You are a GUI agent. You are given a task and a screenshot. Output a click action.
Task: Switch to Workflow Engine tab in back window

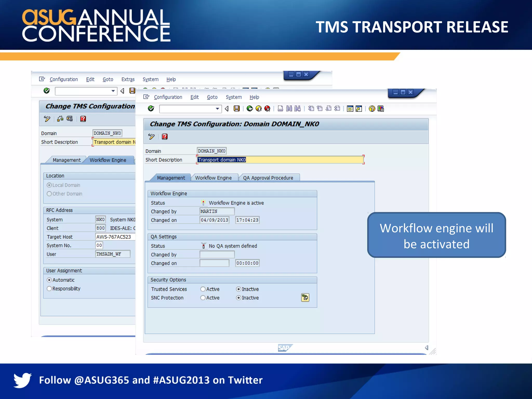pos(108,160)
